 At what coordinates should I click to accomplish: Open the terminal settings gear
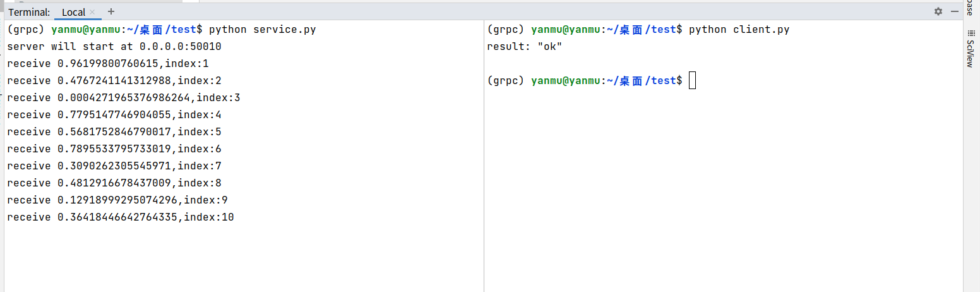point(938,11)
